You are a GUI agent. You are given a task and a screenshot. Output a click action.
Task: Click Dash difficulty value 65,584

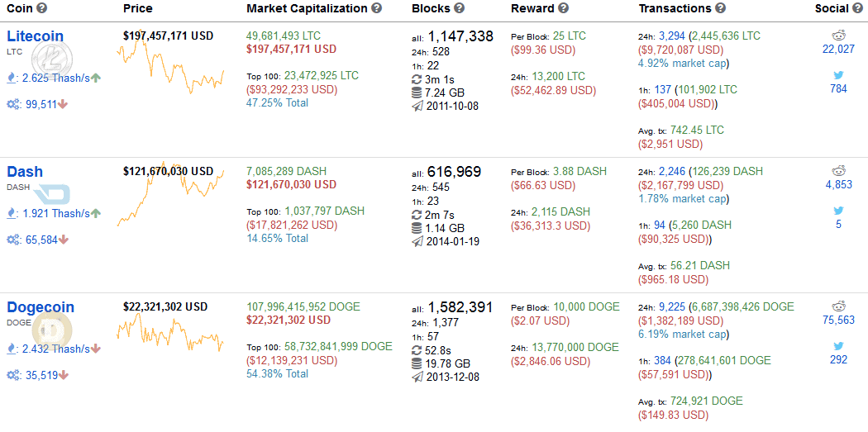[x=41, y=240]
